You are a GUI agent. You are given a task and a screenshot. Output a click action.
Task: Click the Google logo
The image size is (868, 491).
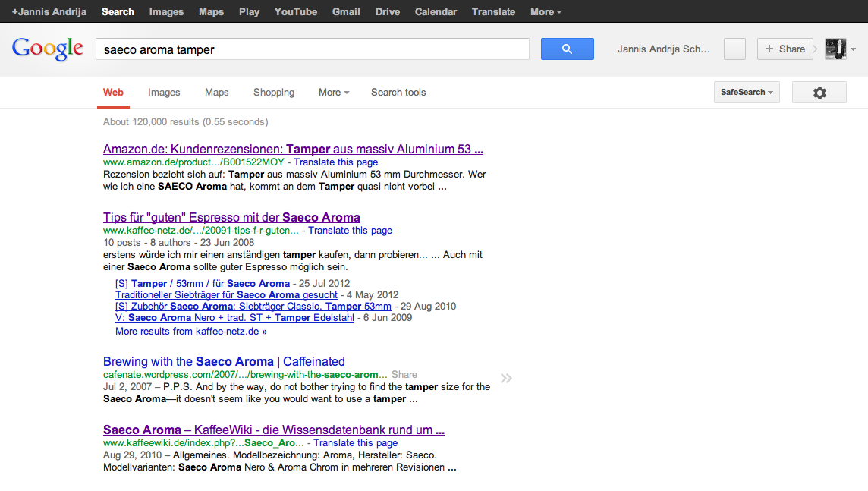point(48,49)
